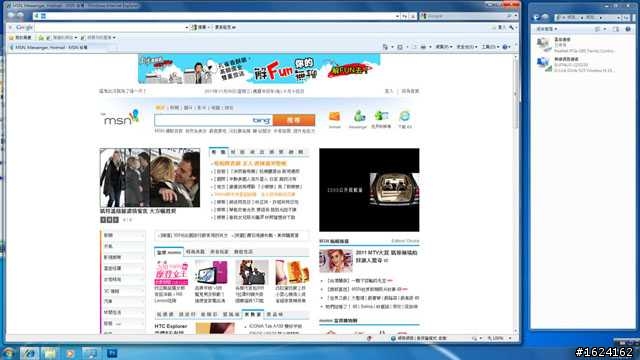Stop loading with the address bar X icon
Image resolution: width=640 pixels, height=360 pixels.
click(413, 16)
